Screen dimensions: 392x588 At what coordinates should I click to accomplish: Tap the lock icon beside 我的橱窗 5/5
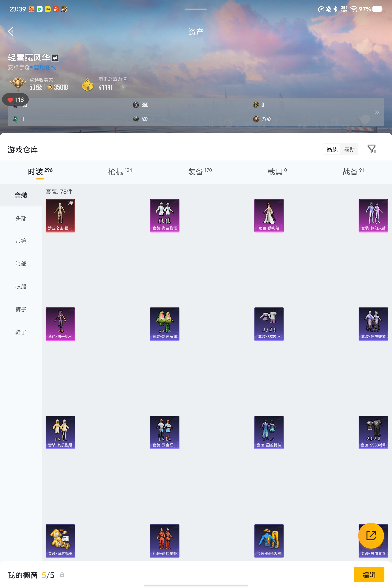(62, 575)
